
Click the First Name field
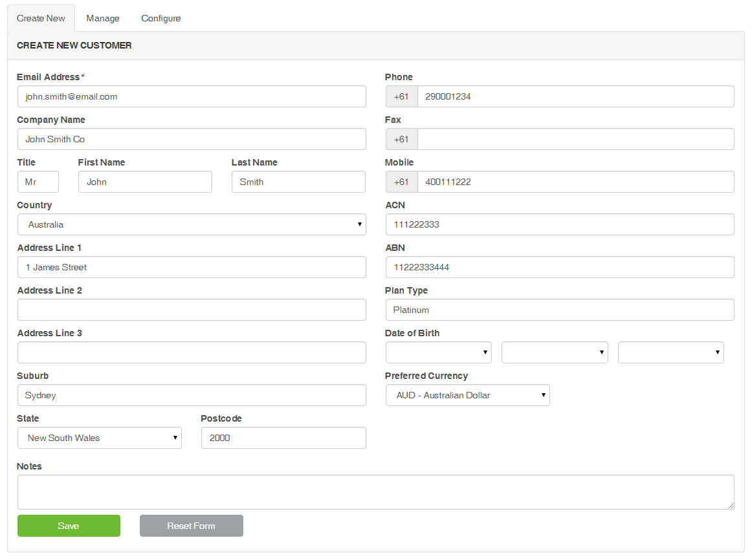pyautogui.click(x=145, y=182)
